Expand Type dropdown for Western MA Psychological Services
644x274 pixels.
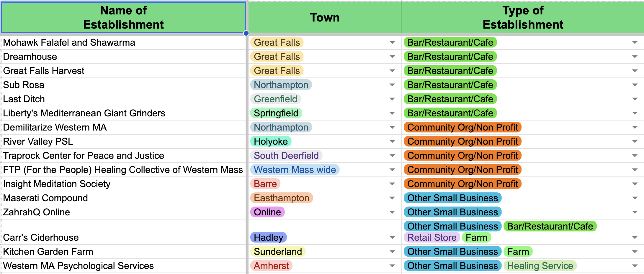tap(635, 266)
